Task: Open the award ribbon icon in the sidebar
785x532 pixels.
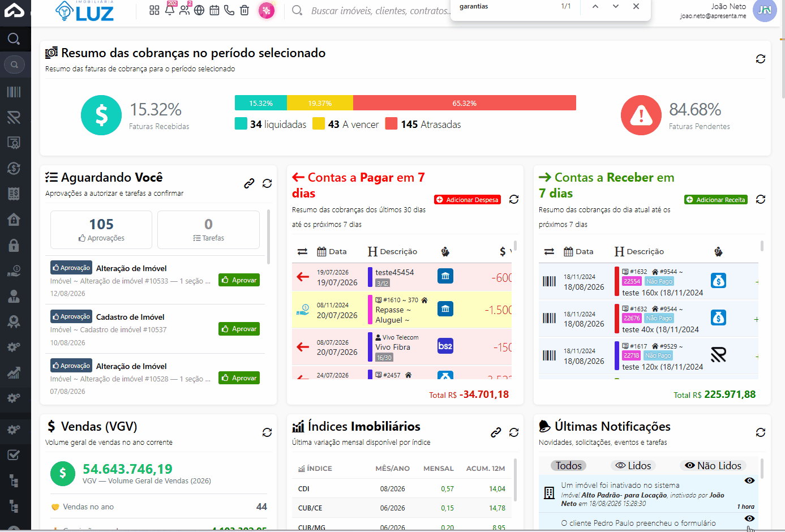Action: (14, 321)
